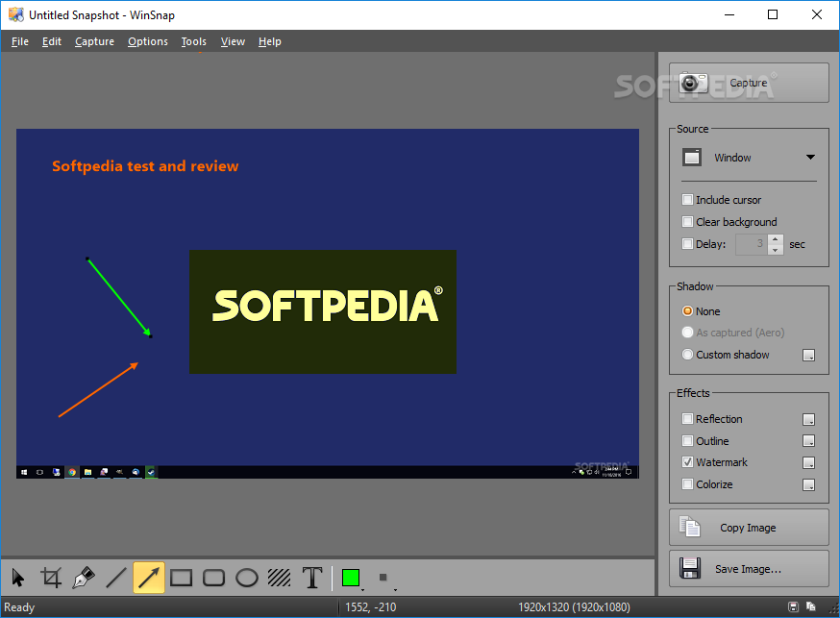Enable Clear background checkbox
840x618 pixels.
click(x=687, y=222)
